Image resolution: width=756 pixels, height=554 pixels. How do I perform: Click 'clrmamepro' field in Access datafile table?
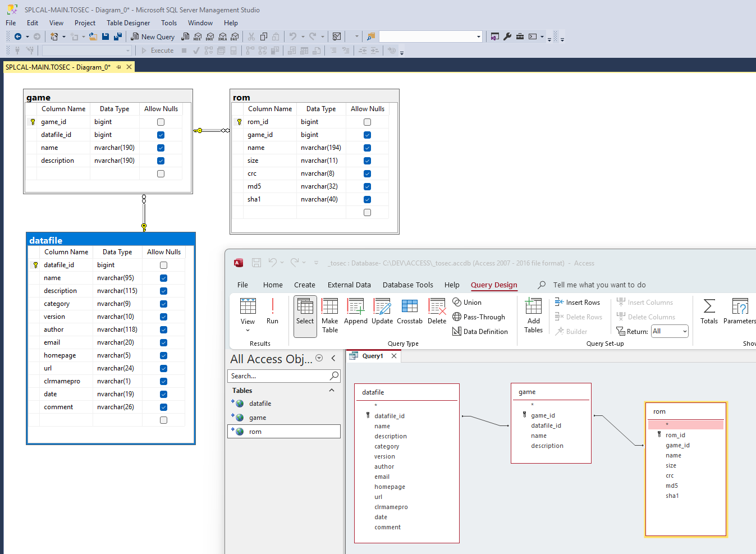click(x=391, y=507)
